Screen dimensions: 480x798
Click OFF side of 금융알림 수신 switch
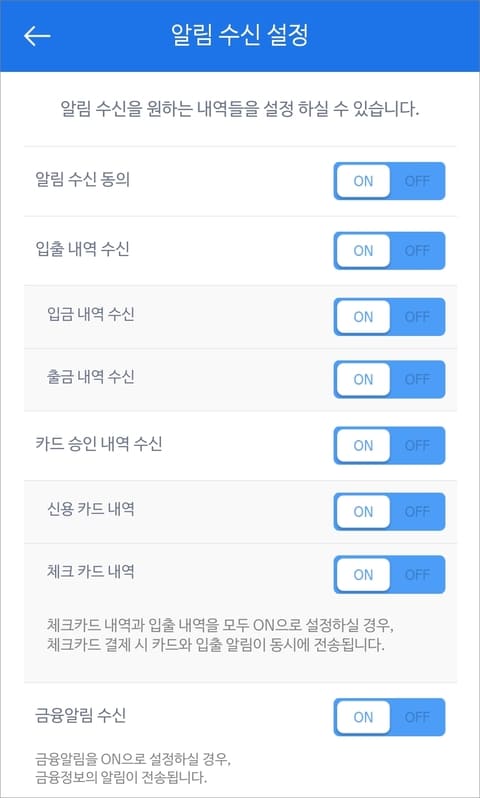(417, 717)
